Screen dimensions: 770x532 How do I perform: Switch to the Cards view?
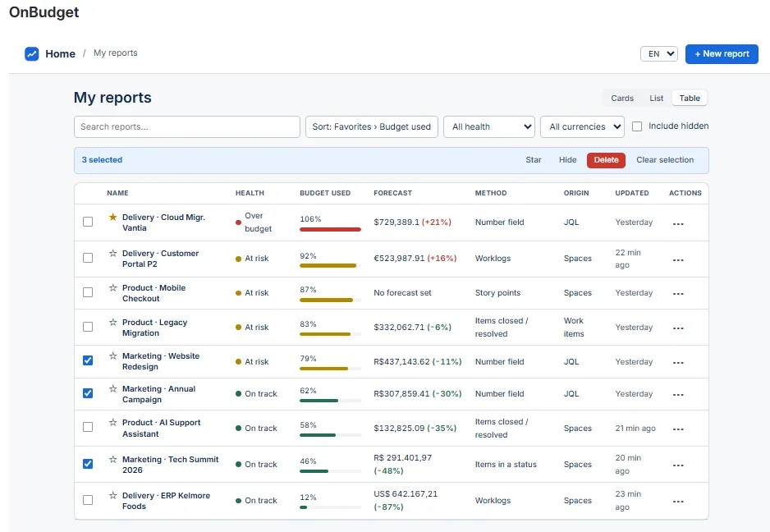[622, 99]
